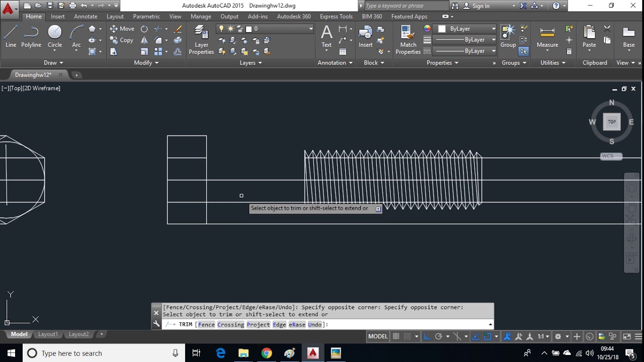Screen dimensions: 644x362
Task: Switch to the Layout1 tab
Action: click(x=48, y=334)
